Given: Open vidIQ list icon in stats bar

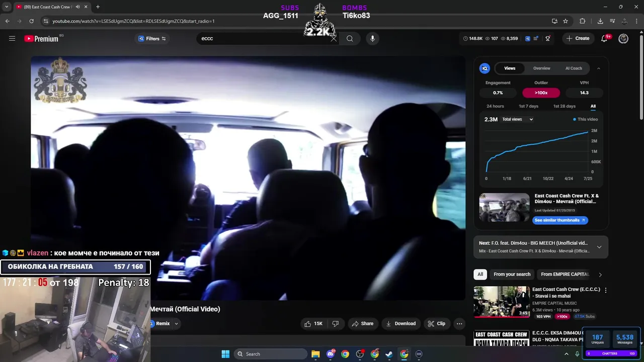Looking at the screenshot, I should pos(536,38).
